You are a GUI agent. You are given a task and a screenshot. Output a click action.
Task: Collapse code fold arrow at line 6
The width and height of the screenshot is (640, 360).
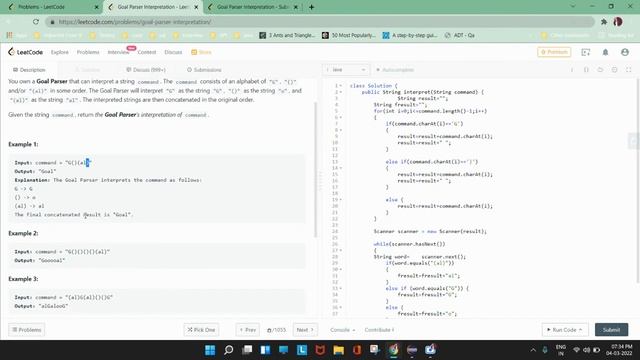click(341, 118)
